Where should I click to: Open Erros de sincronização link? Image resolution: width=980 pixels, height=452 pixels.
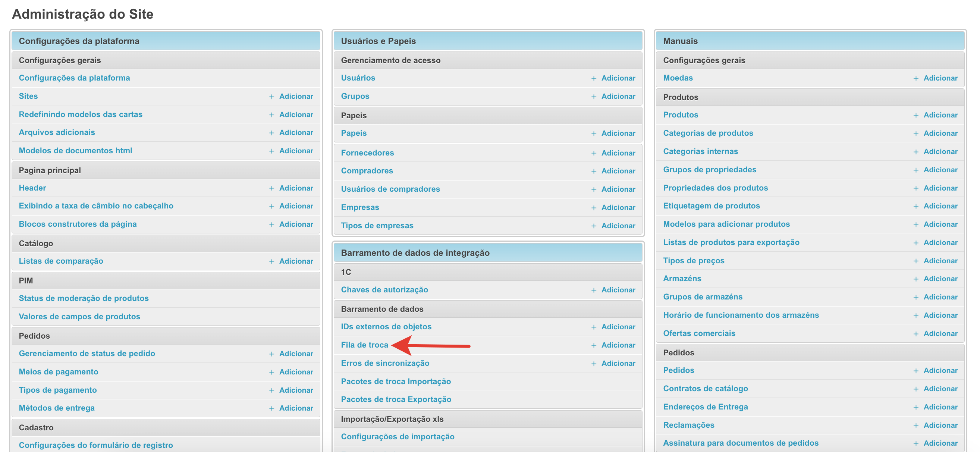tap(384, 363)
